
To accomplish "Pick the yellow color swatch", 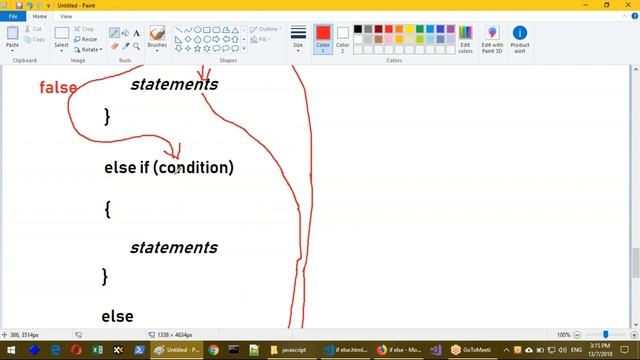I will click(409, 29).
